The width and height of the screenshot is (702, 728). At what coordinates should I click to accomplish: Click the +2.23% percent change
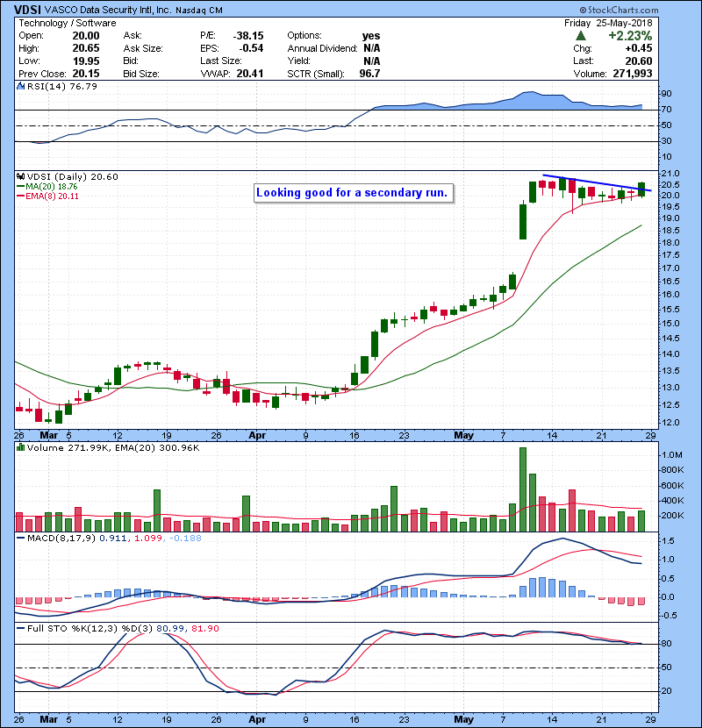[630, 36]
